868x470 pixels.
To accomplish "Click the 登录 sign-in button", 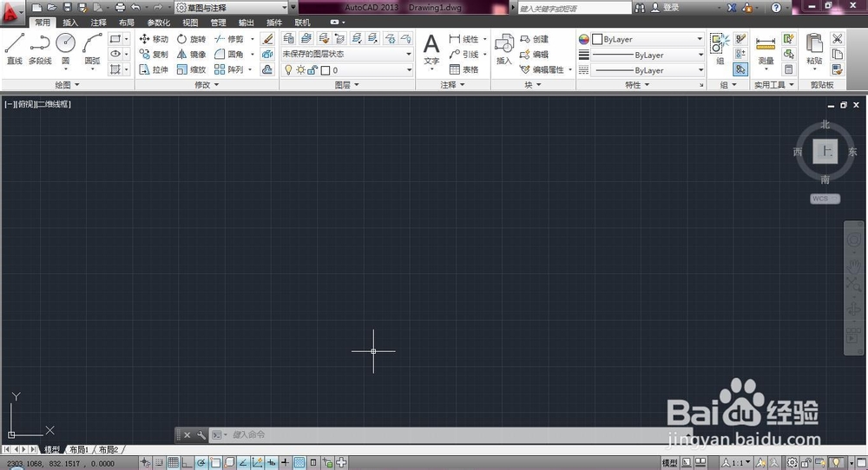I will pos(666,7).
